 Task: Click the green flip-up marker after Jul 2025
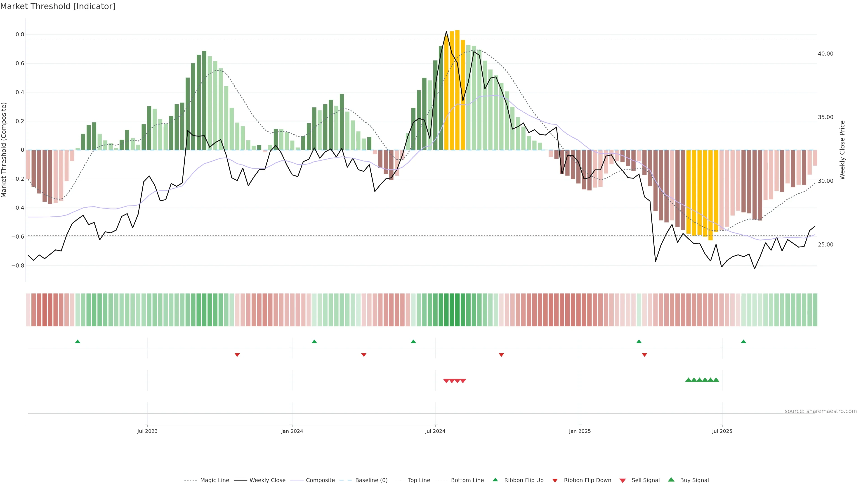[x=743, y=342]
